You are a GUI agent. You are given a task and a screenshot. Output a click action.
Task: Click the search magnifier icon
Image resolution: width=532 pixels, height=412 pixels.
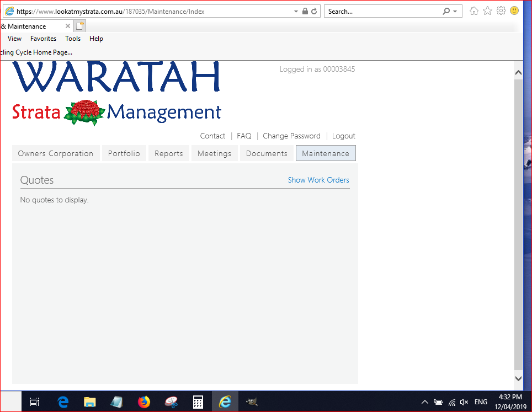(446, 11)
